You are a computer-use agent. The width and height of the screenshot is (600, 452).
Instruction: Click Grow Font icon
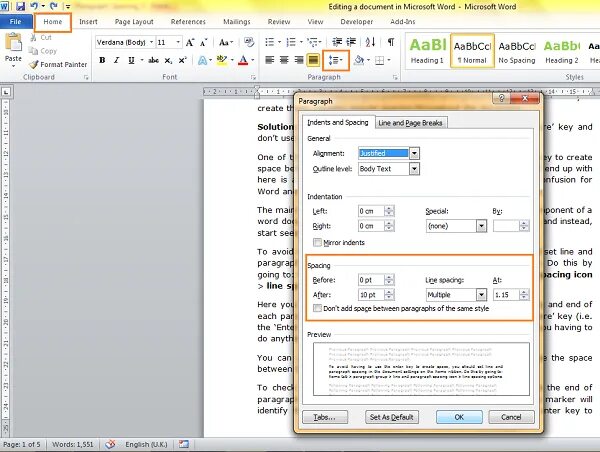[190, 42]
